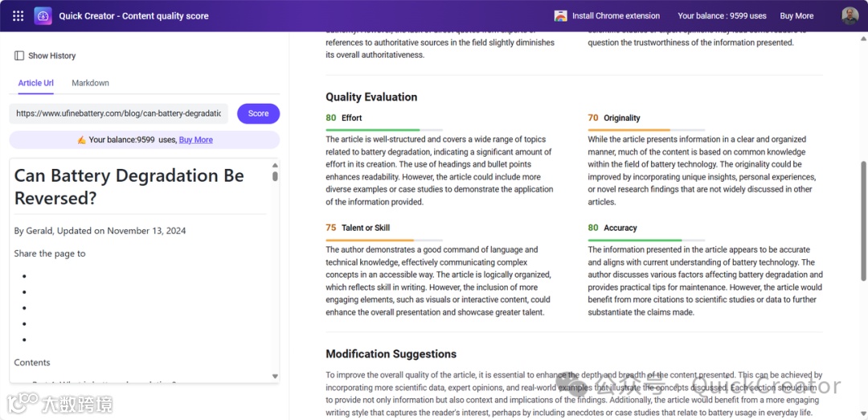Screen dimensions: 868x420
Task: Click the article preview scrollbar thumb
Action: click(275, 176)
